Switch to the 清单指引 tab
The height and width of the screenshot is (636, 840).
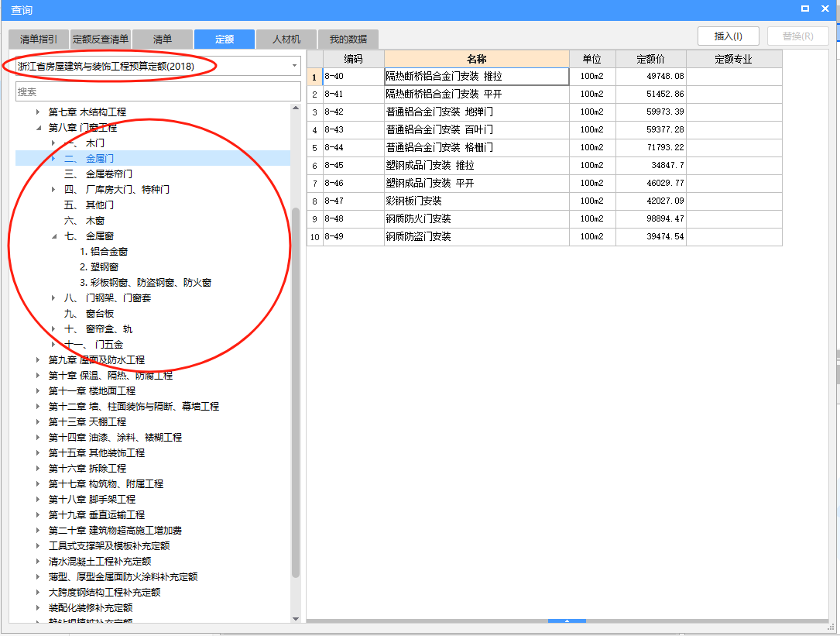coord(39,40)
